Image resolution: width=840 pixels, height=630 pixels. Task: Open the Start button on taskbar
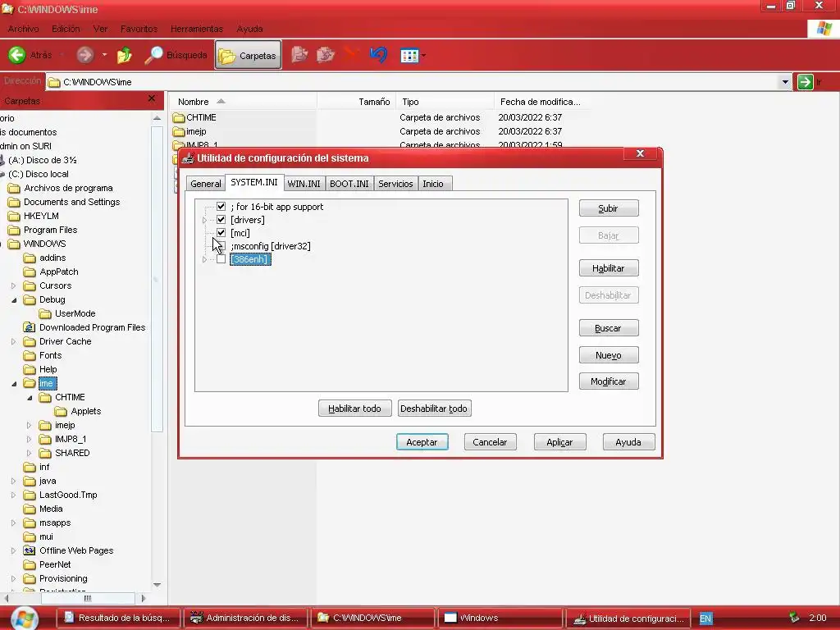24,618
